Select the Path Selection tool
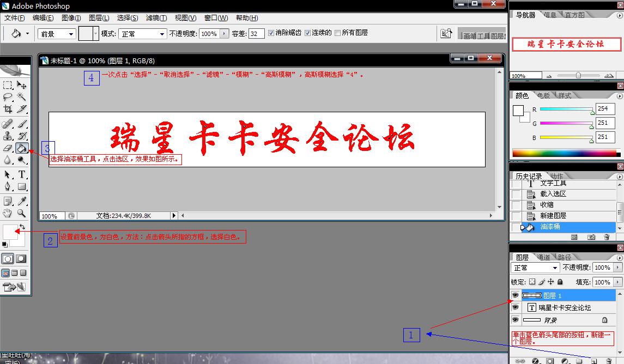Image resolution: width=624 pixels, height=364 pixels. (8, 174)
